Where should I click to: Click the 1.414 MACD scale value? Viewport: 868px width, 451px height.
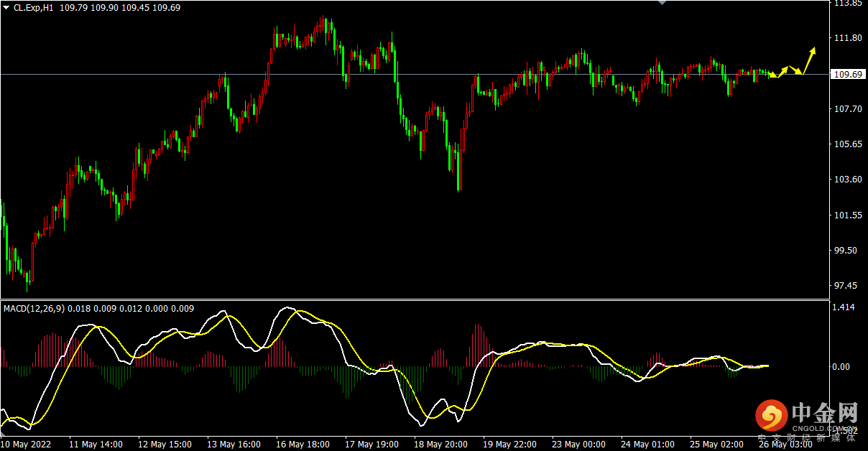point(845,307)
